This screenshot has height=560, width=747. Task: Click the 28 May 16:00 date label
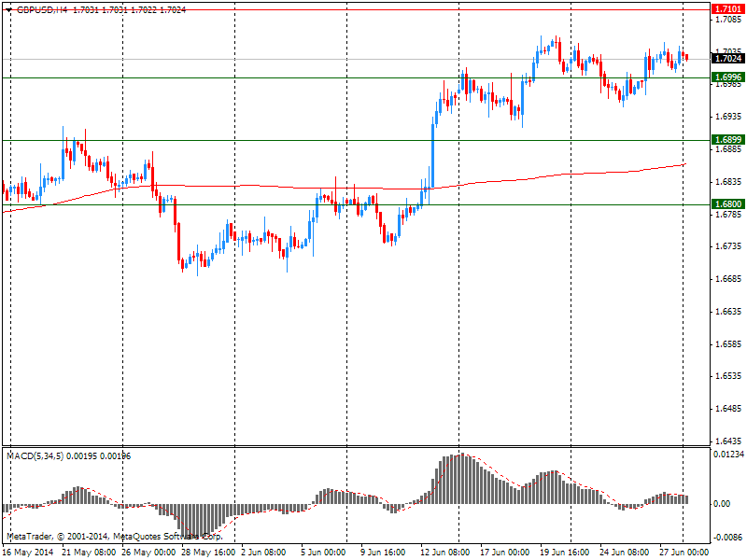tap(208, 553)
